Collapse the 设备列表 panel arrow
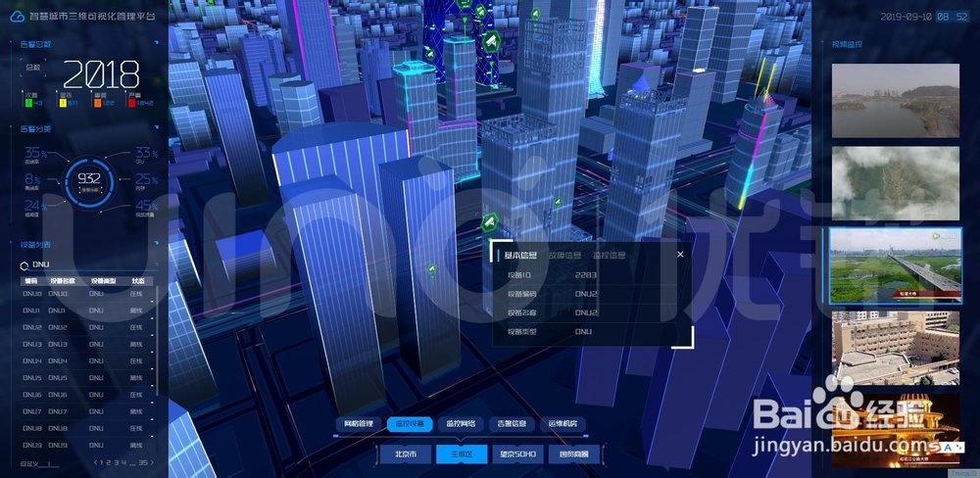980x478 pixels. coord(156,244)
